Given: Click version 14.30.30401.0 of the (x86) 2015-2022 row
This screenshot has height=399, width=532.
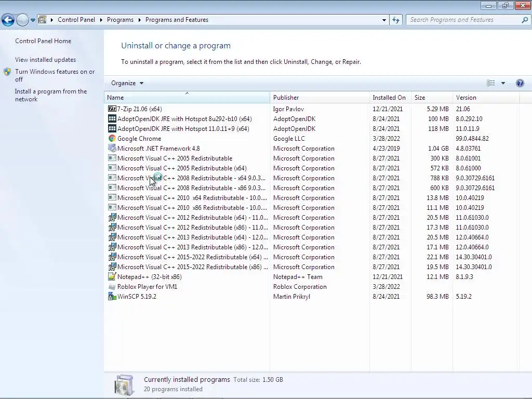Looking at the screenshot, I should tap(474, 267).
